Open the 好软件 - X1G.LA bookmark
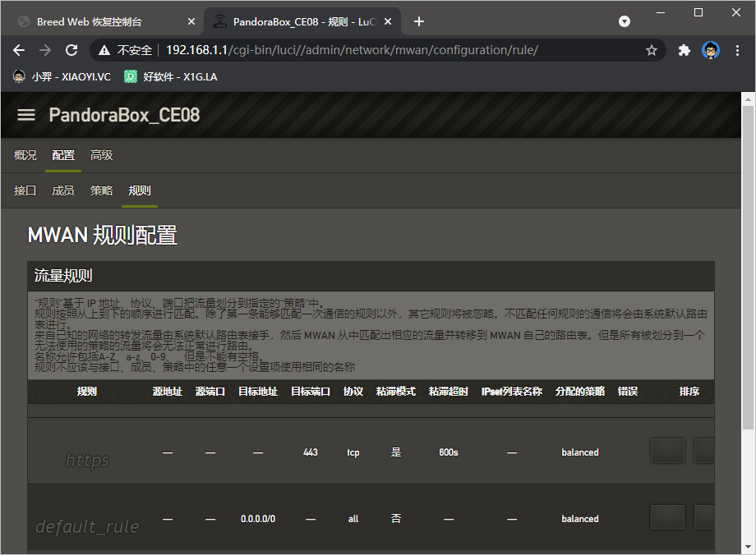 click(171, 77)
